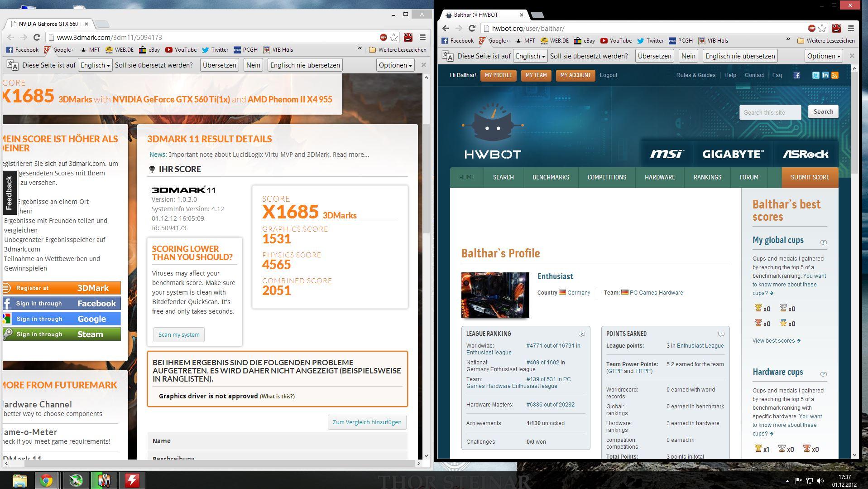Viewport: 868px width, 489px height.
Task: Close translate bar in HWBOT window
Action: click(852, 56)
